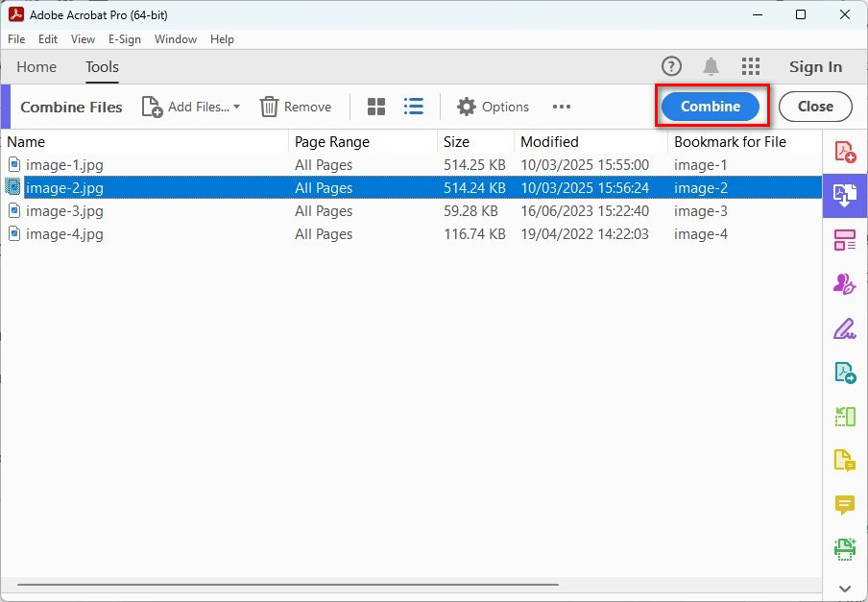Collapse the tools sidebar with bottom chevron
Viewport: 868px width, 602px height.
click(x=845, y=588)
